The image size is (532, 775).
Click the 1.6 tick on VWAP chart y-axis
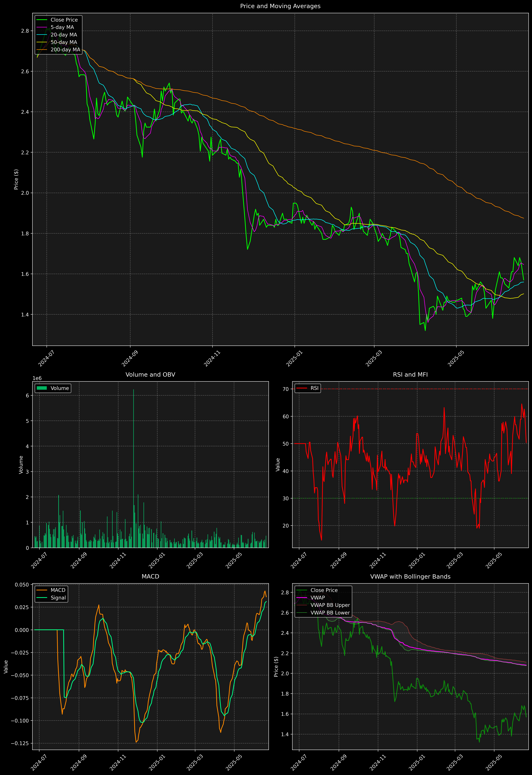[285, 714]
